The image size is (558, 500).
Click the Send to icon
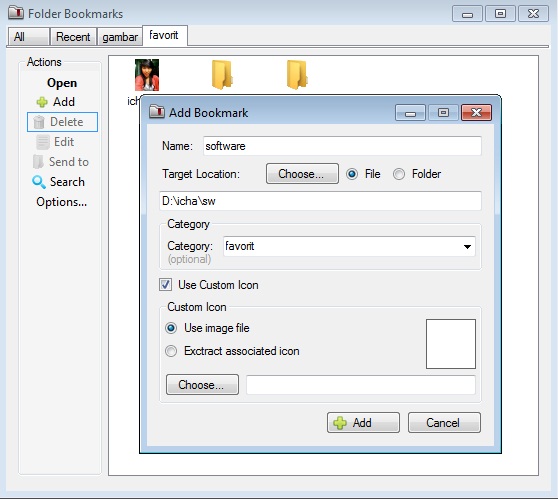coord(38,162)
